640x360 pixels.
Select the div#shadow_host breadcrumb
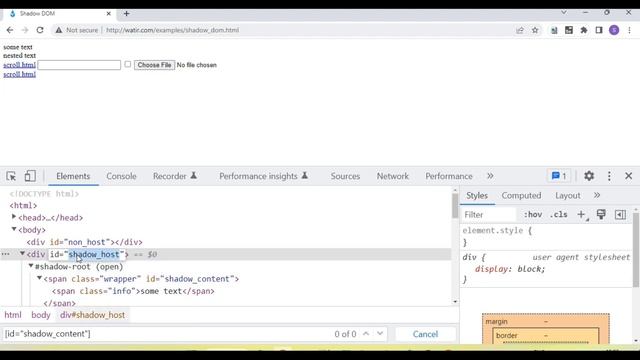coord(93,315)
